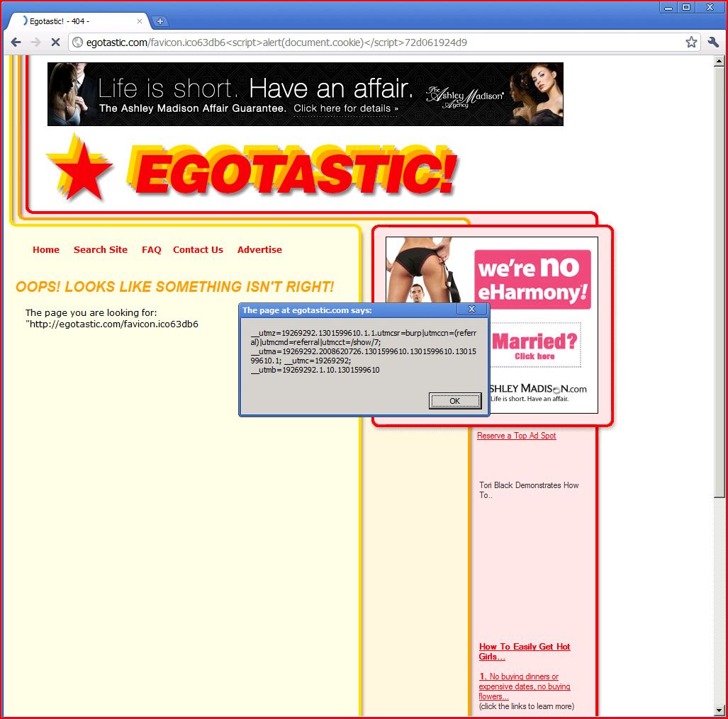Open the No buying dinners link

pos(525,686)
